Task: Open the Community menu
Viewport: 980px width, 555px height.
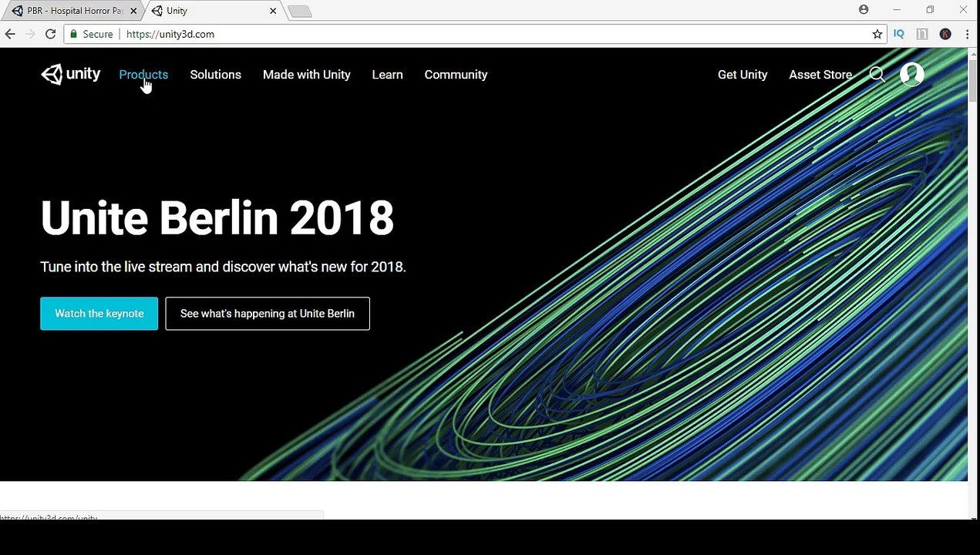Action: click(x=456, y=75)
